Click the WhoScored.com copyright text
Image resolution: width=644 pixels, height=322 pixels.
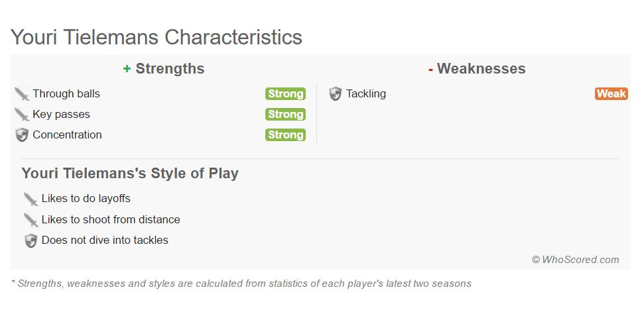(x=575, y=260)
